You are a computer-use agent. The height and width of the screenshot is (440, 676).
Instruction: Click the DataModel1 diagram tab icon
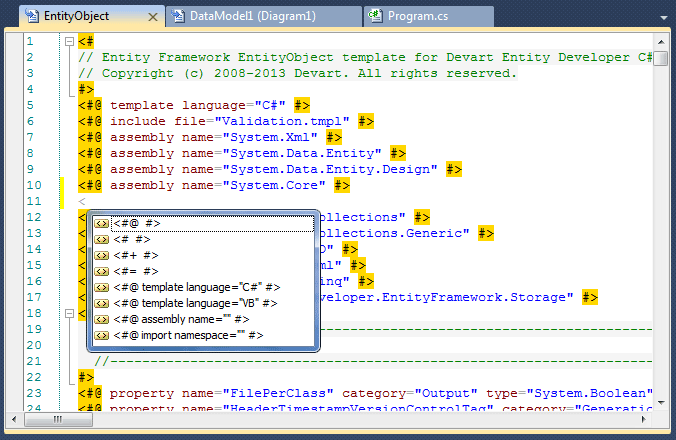(x=178, y=16)
